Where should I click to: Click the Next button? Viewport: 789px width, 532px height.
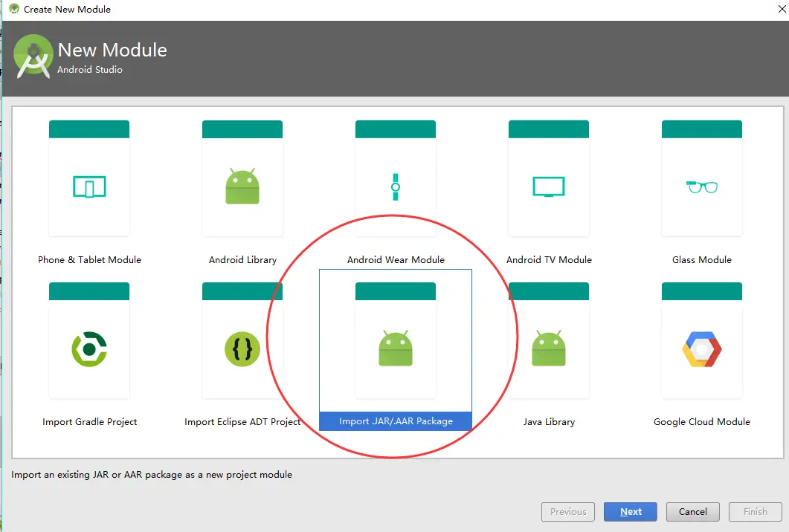pos(631,511)
